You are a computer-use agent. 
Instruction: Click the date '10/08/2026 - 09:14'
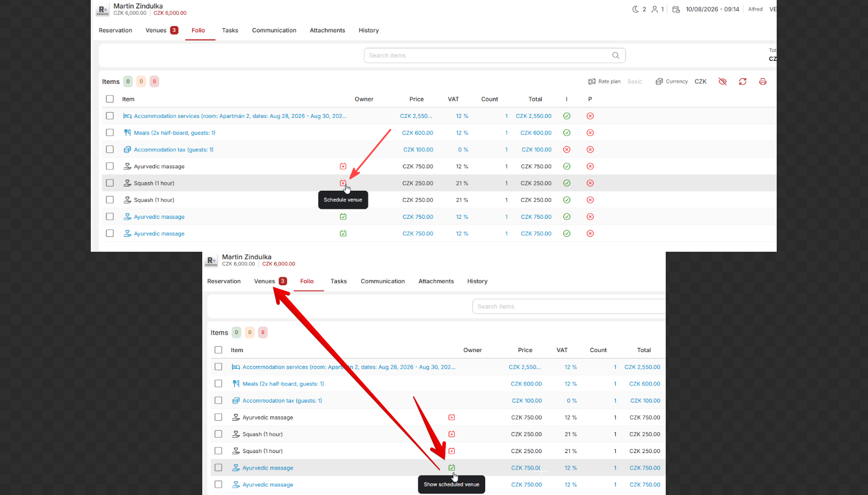pyautogui.click(x=712, y=9)
